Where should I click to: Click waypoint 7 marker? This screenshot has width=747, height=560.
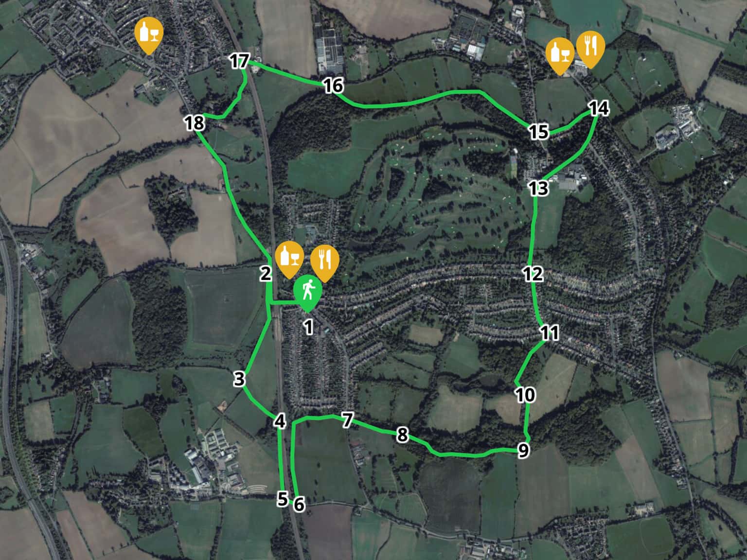click(347, 420)
